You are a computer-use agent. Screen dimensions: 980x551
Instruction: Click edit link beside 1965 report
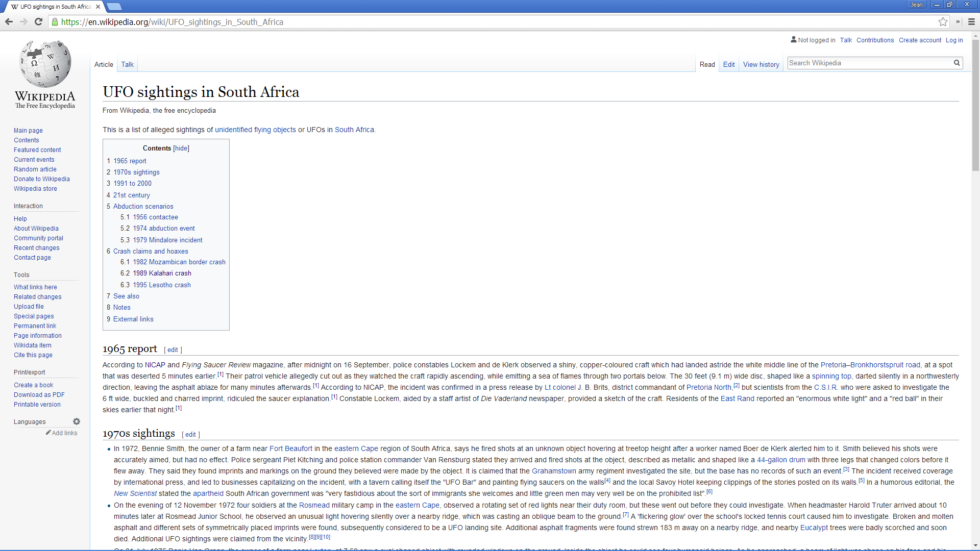[173, 350]
